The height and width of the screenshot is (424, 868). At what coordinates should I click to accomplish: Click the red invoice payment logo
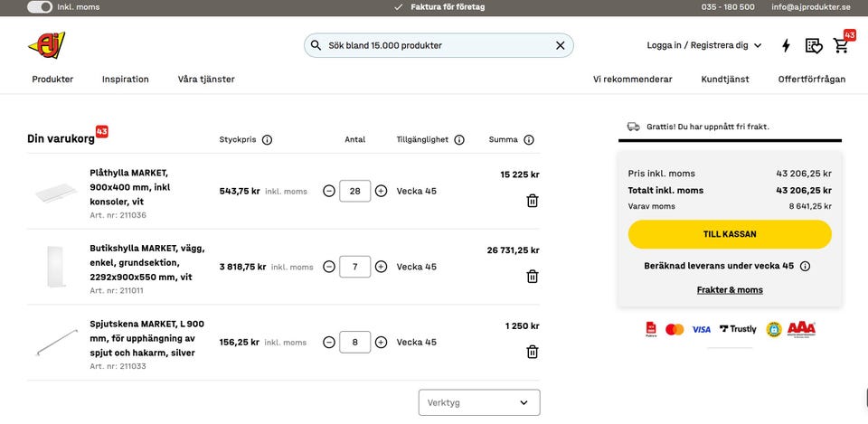click(x=651, y=329)
